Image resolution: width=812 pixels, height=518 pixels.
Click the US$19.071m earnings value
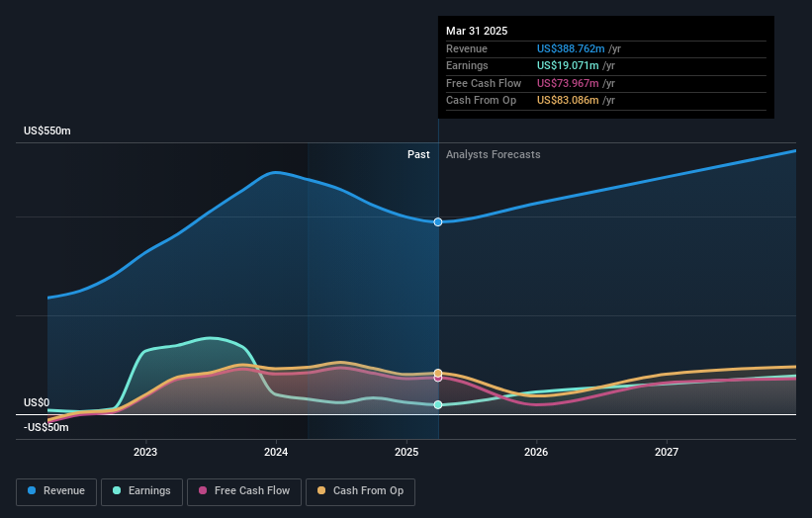coord(568,65)
